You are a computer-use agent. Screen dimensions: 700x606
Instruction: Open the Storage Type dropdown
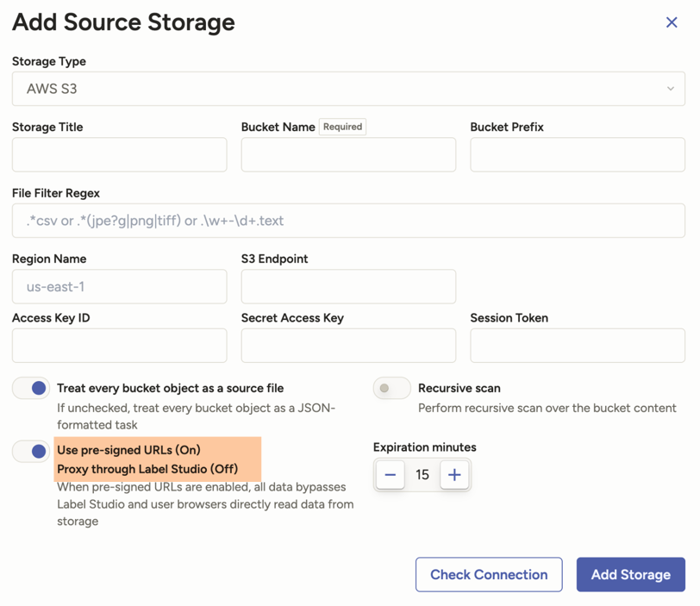click(348, 89)
